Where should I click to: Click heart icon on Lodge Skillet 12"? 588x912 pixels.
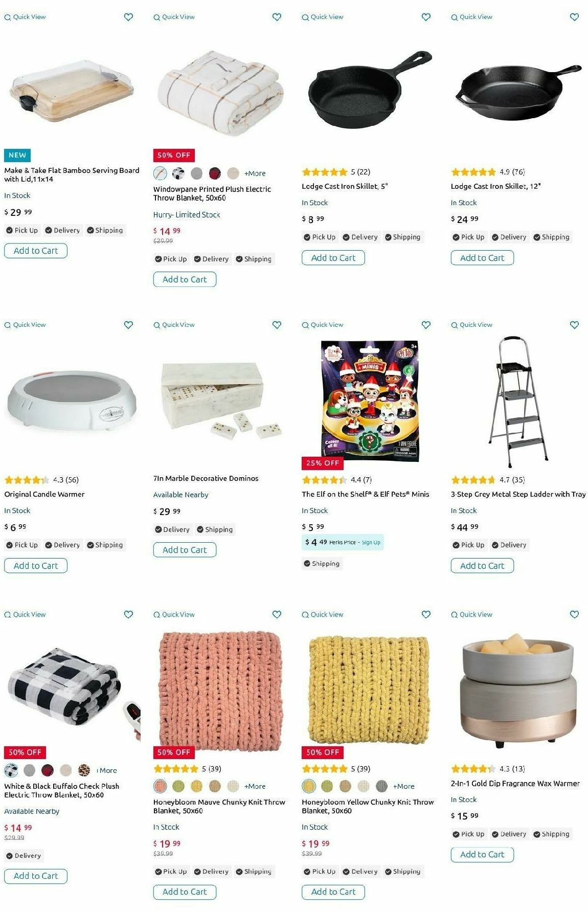[574, 17]
